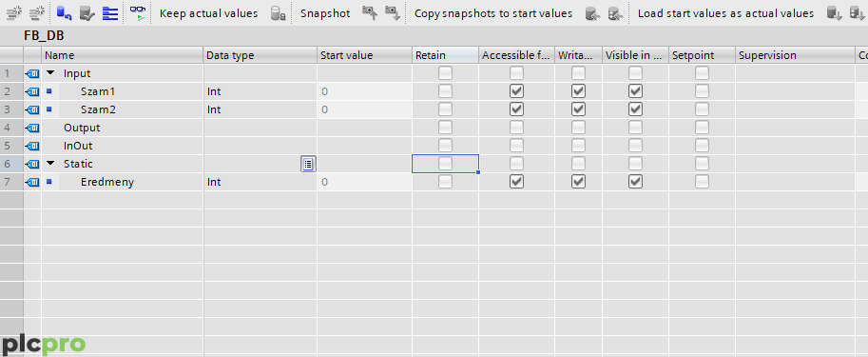Collapse the Static section
This screenshot has height=357, width=868.
coord(50,164)
